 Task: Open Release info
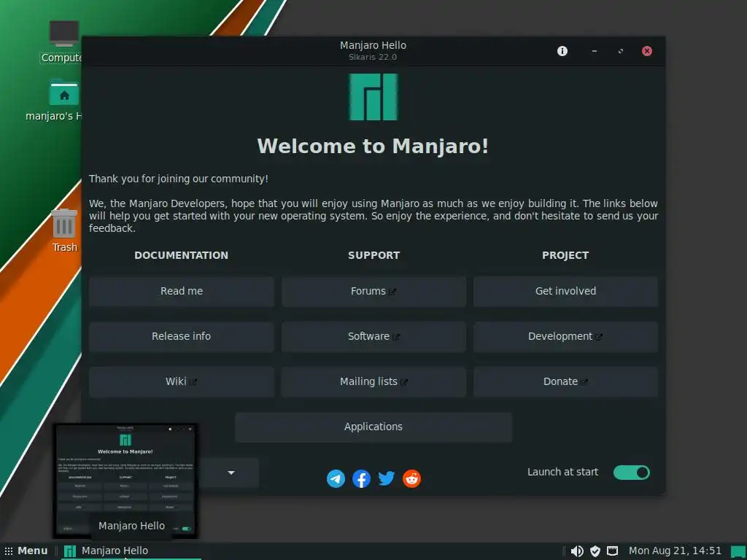tap(182, 336)
